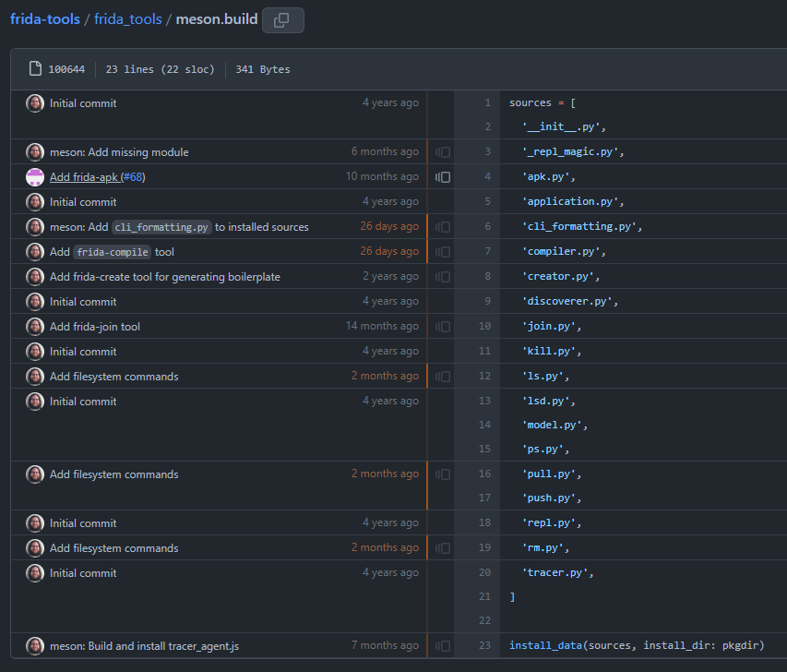View blame prior to join.py line change
787x672 pixels.
tap(443, 327)
